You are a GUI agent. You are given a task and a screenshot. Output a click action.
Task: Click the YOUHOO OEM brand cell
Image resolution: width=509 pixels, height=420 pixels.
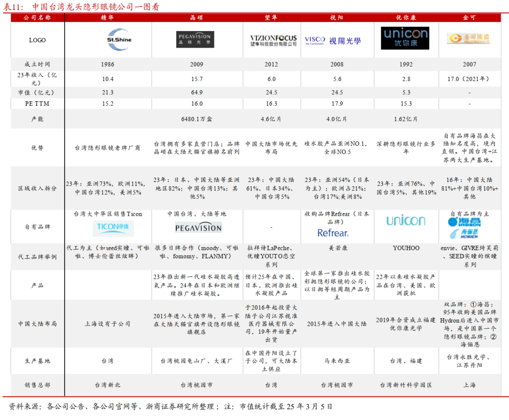coord(406,248)
